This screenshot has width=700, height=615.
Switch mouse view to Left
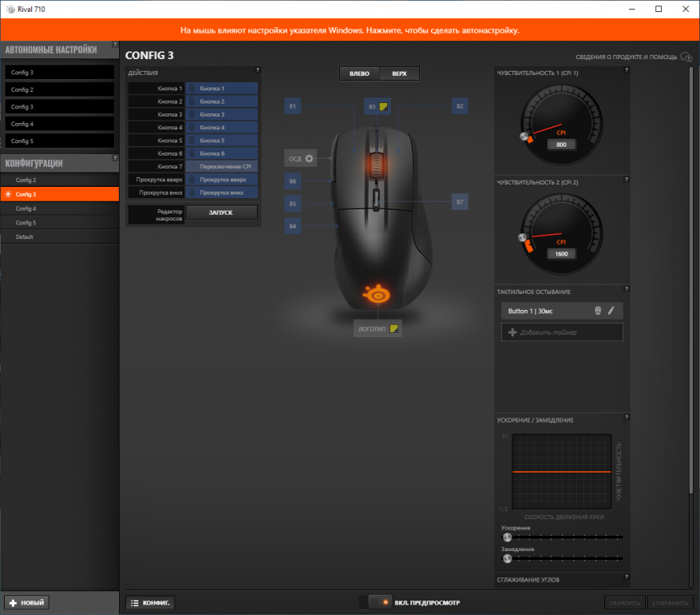tap(359, 73)
